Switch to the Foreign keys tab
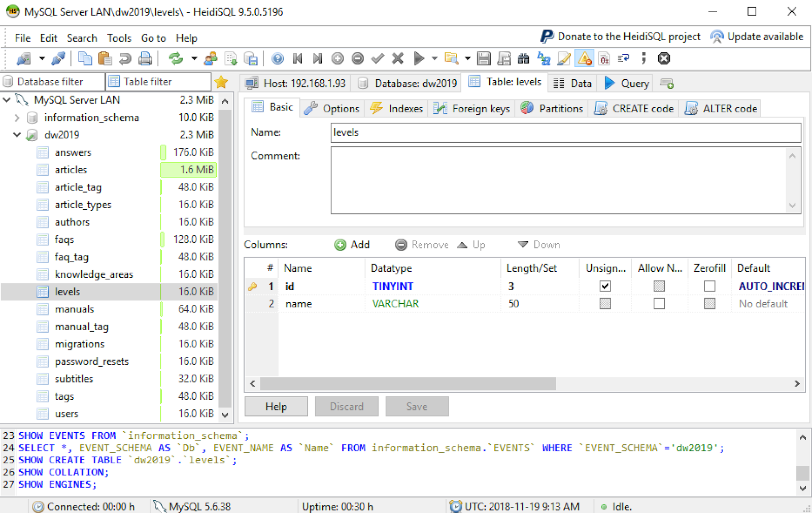Image resolution: width=812 pixels, height=513 pixels. pyautogui.click(x=472, y=109)
